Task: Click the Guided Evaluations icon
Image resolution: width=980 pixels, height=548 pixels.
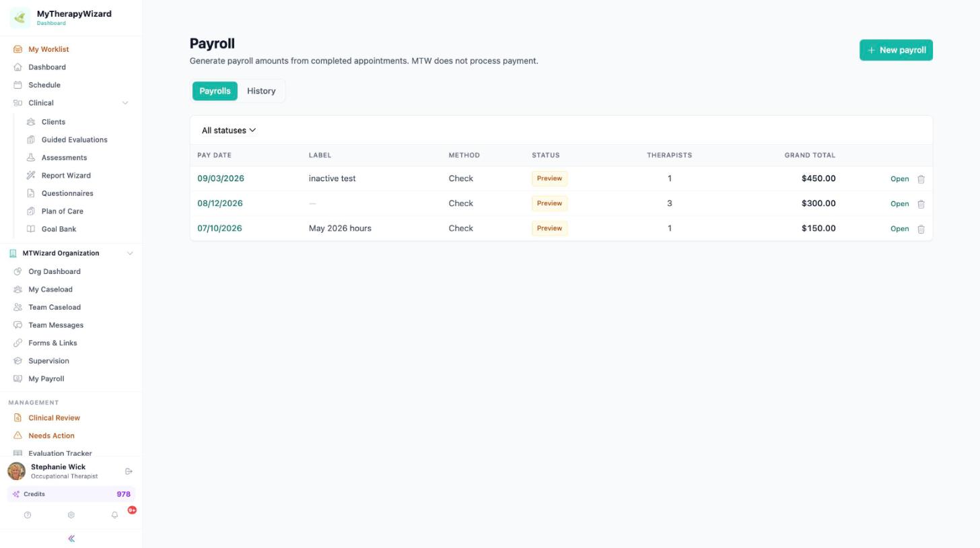Action: [x=31, y=140]
